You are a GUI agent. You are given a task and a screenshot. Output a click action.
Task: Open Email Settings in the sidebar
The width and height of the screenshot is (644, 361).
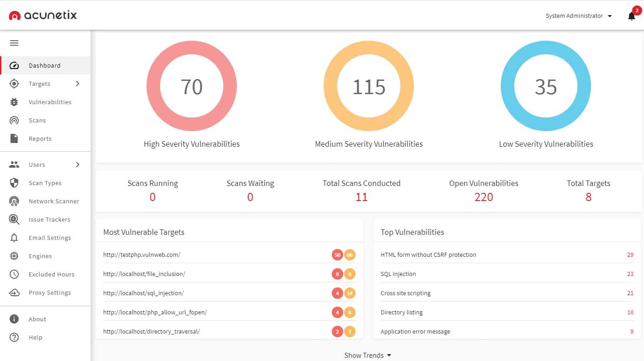point(50,238)
